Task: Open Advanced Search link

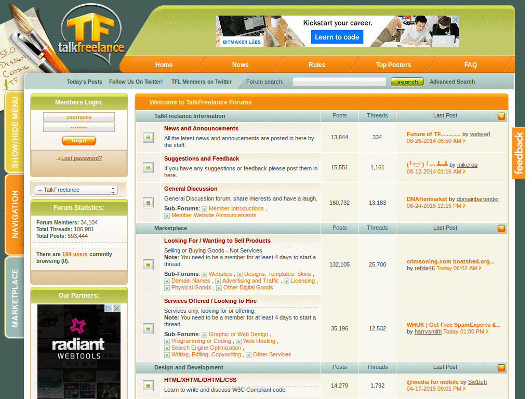Action: point(452,82)
